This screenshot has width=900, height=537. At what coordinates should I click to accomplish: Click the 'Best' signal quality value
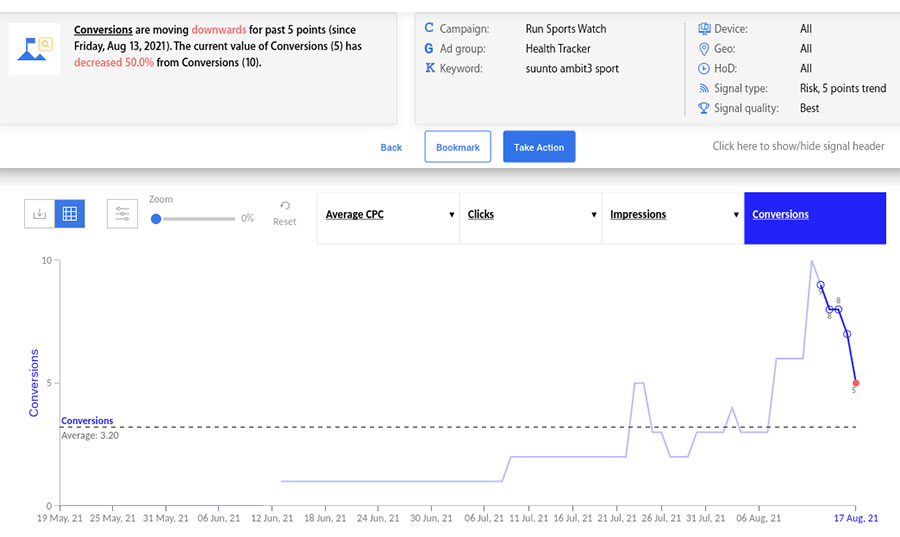[x=809, y=108]
